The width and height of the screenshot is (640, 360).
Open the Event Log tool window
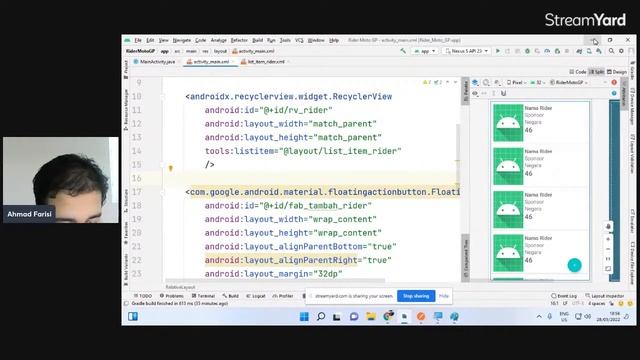pos(564,296)
